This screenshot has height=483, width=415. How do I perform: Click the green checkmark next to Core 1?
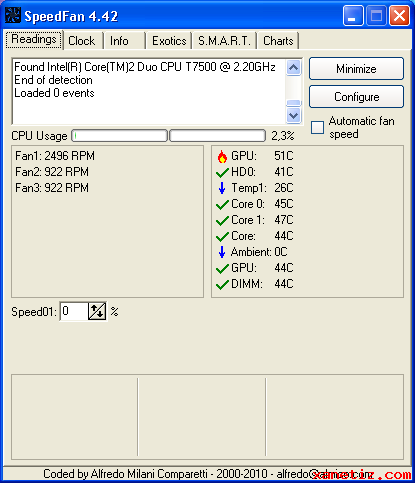222,220
